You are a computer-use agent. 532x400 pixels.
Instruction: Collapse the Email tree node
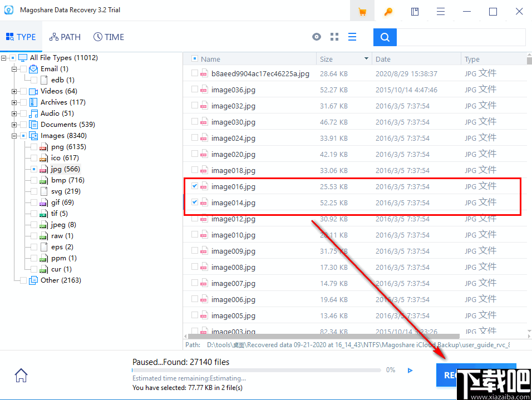(x=14, y=69)
